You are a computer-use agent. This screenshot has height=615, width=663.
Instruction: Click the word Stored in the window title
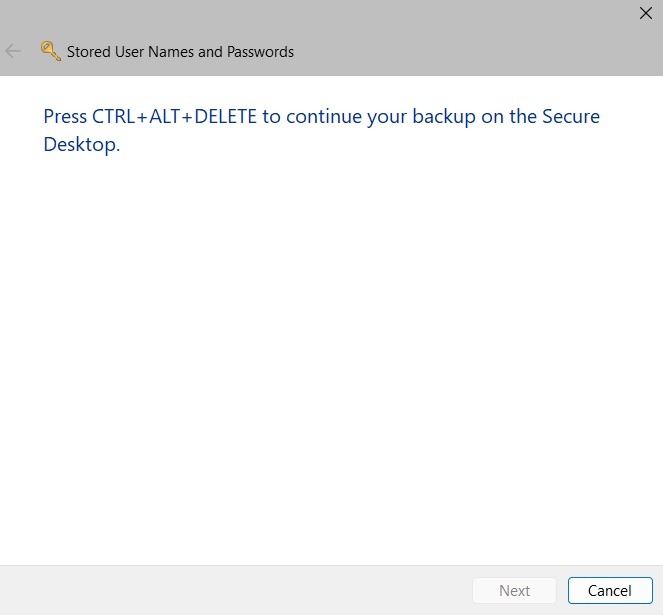point(89,52)
